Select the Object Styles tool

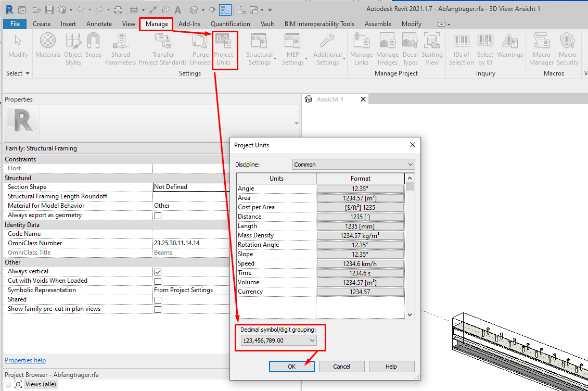coord(73,49)
